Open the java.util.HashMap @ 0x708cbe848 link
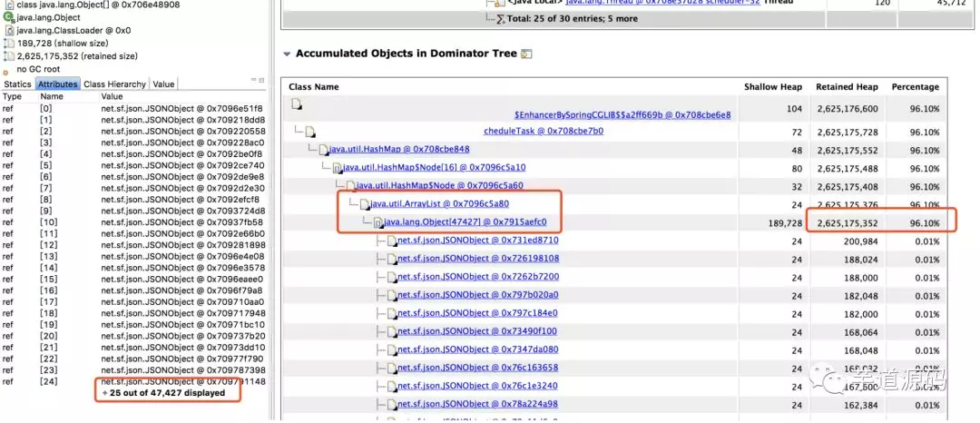The height and width of the screenshot is (423, 980). (399, 150)
